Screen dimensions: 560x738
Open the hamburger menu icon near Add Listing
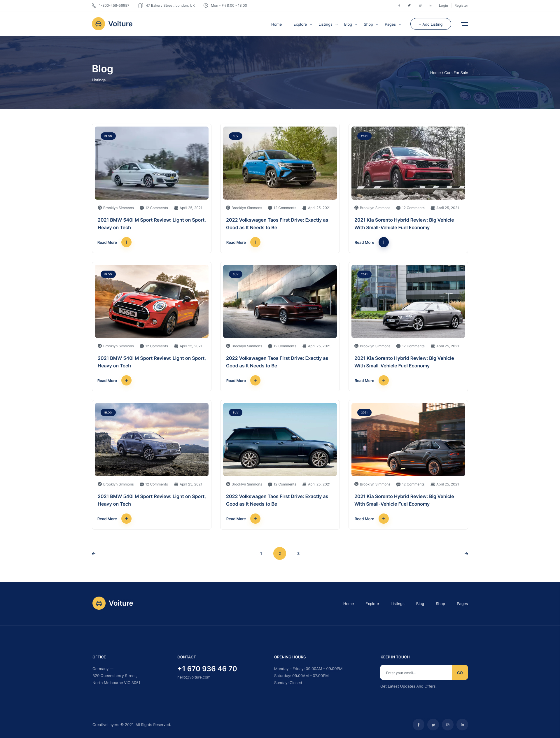465,24
